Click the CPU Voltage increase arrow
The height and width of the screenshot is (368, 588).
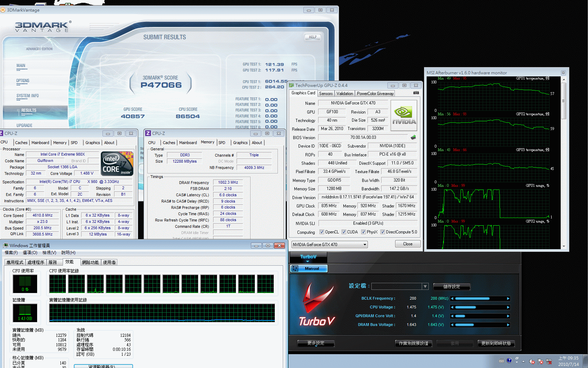[508, 307]
